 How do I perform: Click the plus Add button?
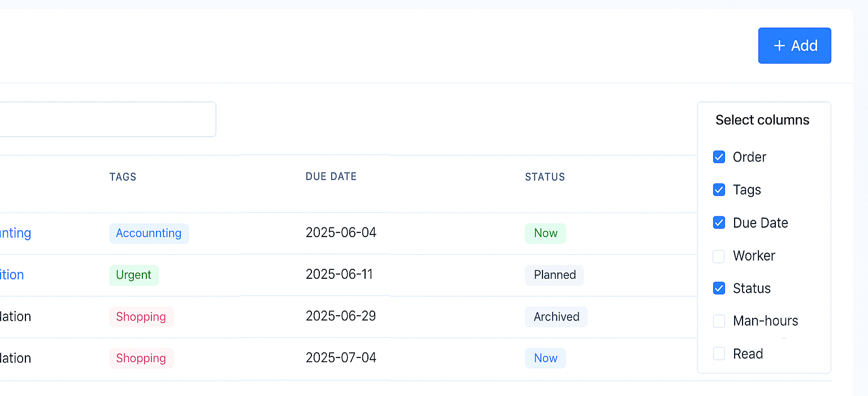coord(795,45)
